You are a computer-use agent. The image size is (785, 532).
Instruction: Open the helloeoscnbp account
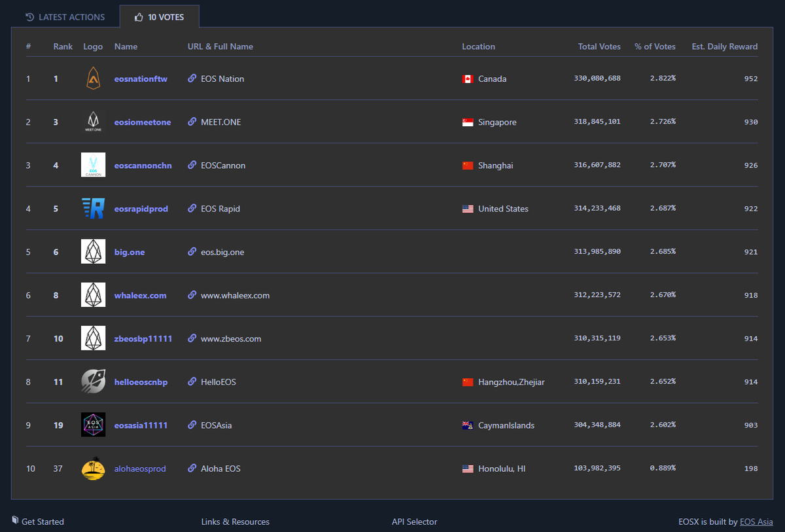click(x=141, y=381)
